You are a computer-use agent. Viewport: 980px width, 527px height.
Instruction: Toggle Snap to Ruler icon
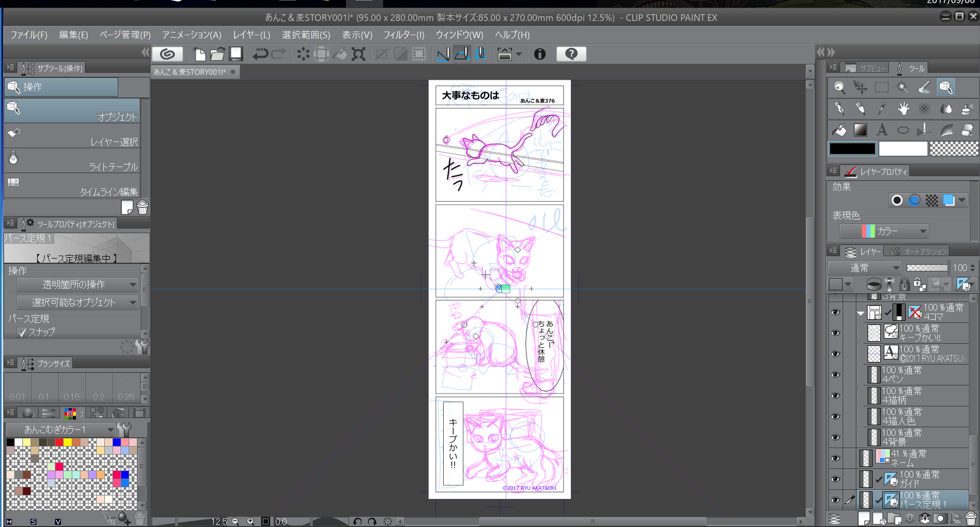[x=443, y=54]
